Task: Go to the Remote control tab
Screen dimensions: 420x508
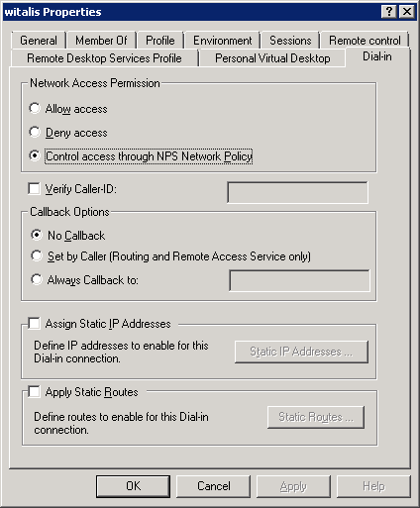Action: click(365, 41)
